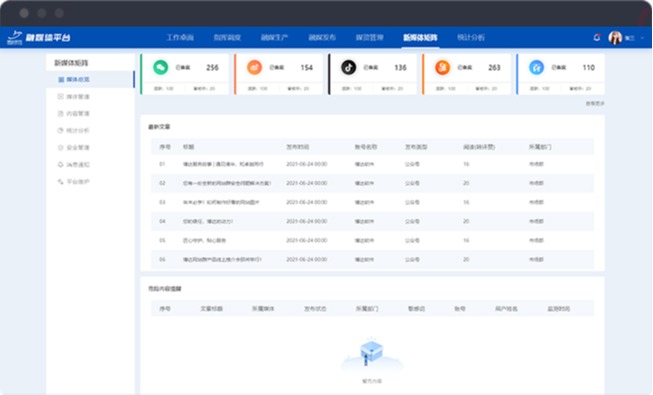Open article title in row 01

click(223, 164)
